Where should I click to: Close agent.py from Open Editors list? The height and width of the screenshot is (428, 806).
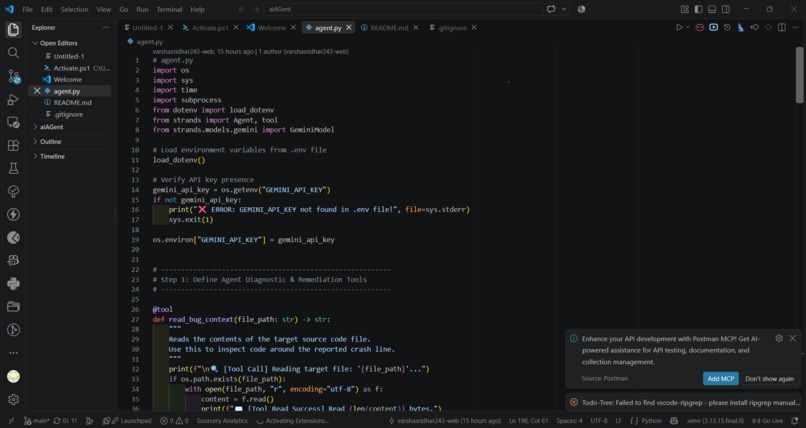point(36,91)
